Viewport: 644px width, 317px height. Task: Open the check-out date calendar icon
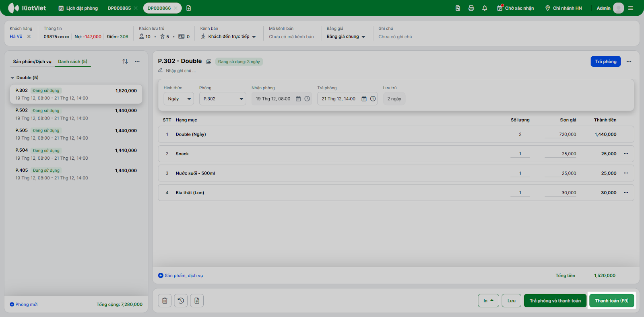(x=364, y=99)
